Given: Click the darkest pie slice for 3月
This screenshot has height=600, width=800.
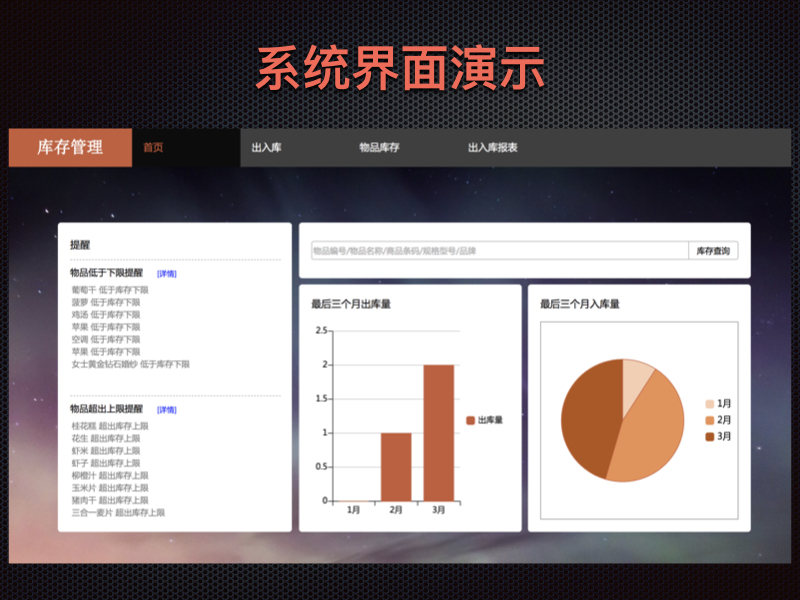Looking at the screenshot, I should 585,420.
